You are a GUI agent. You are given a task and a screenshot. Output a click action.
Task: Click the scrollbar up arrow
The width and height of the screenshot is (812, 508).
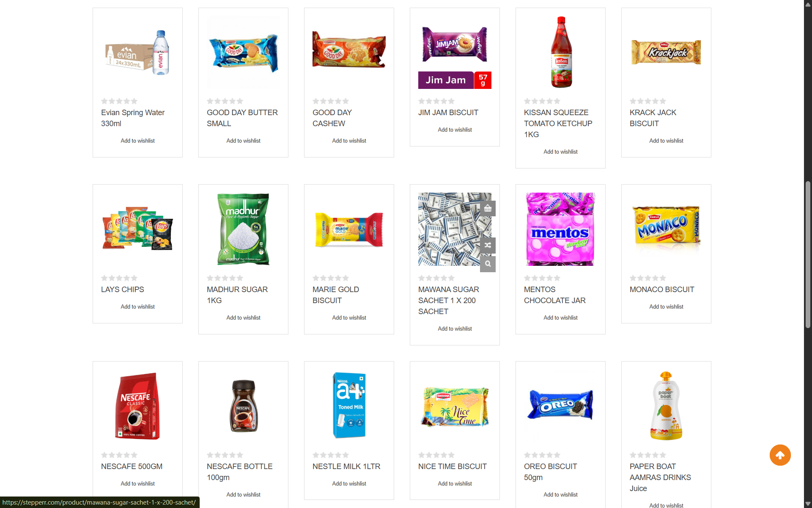pos(808,4)
